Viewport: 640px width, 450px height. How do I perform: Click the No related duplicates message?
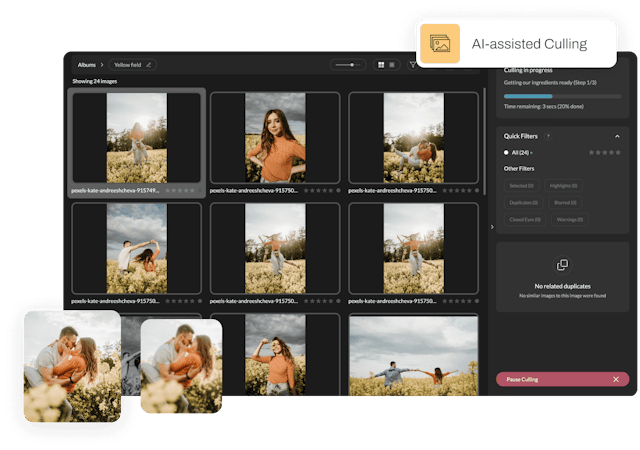562,286
